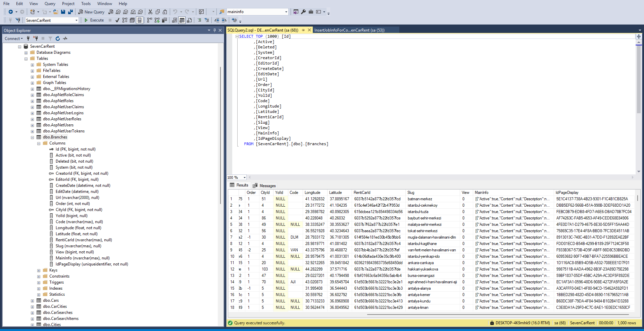Toggle the Object Explorer auto-hide pin
This screenshot has width=644, height=331.
(214, 30)
